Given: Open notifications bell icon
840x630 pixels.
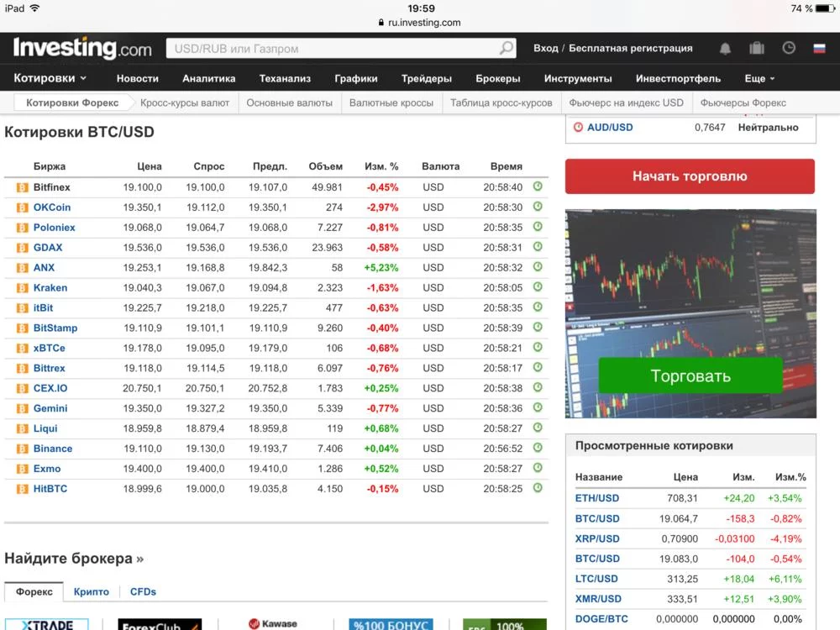Looking at the screenshot, I should [x=725, y=49].
